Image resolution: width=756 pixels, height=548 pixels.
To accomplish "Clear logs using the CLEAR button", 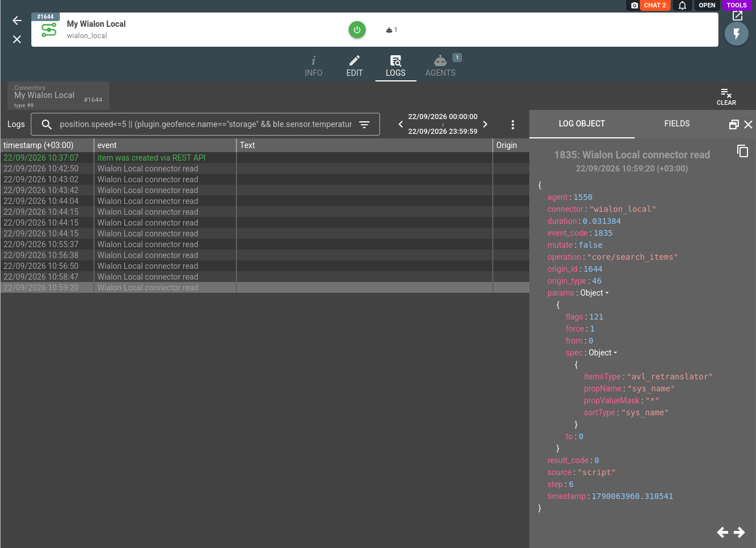I will pos(726,96).
